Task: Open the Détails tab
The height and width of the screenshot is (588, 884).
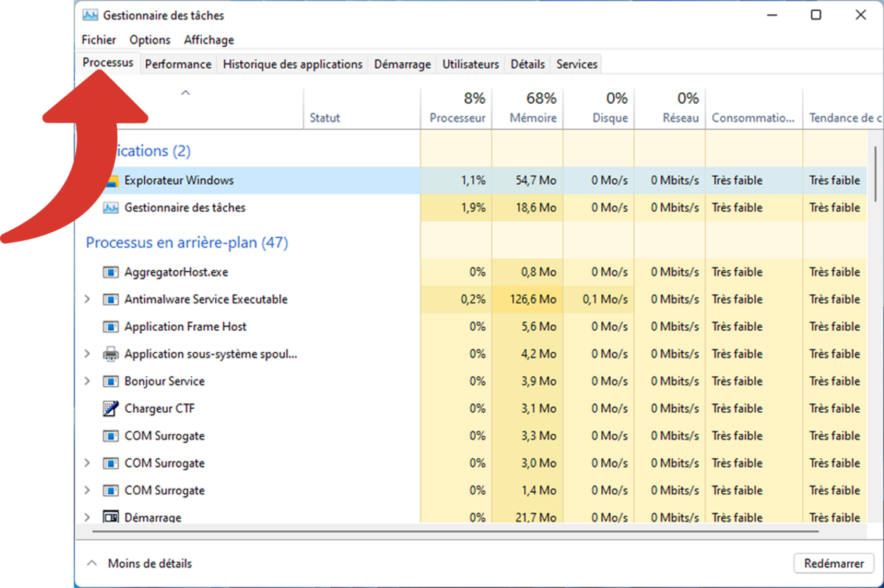Action: click(x=527, y=64)
